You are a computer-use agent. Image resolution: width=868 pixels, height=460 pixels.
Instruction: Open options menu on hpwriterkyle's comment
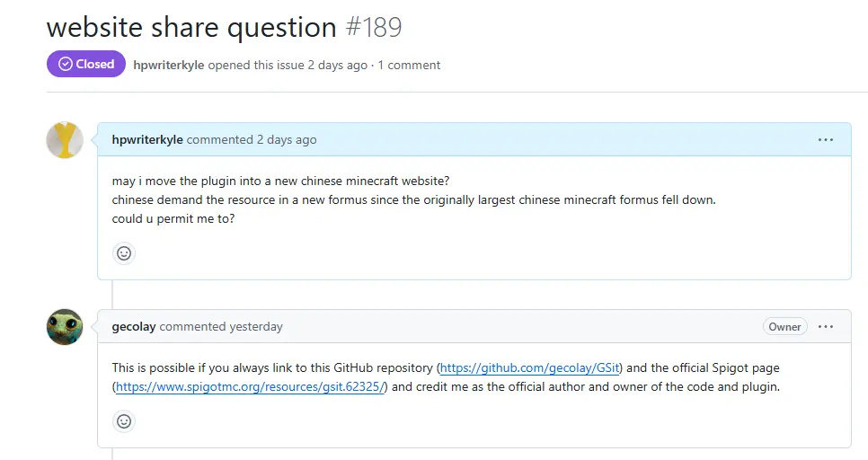click(x=825, y=140)
